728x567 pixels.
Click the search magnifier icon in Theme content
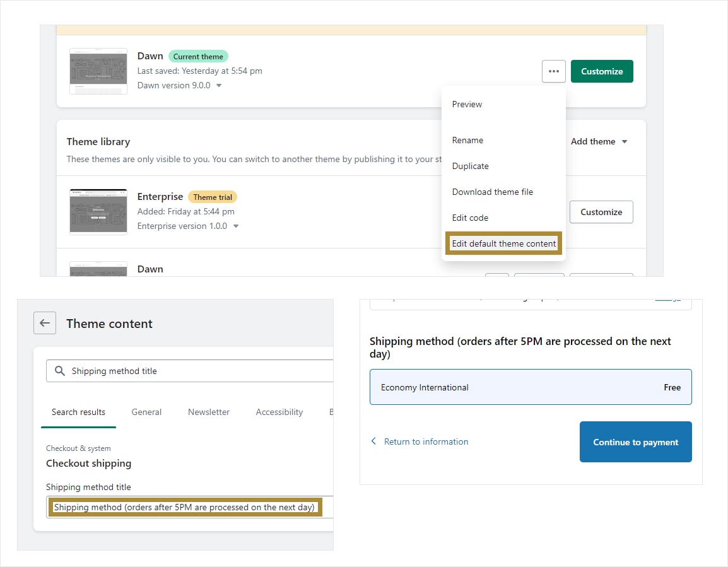60,371
